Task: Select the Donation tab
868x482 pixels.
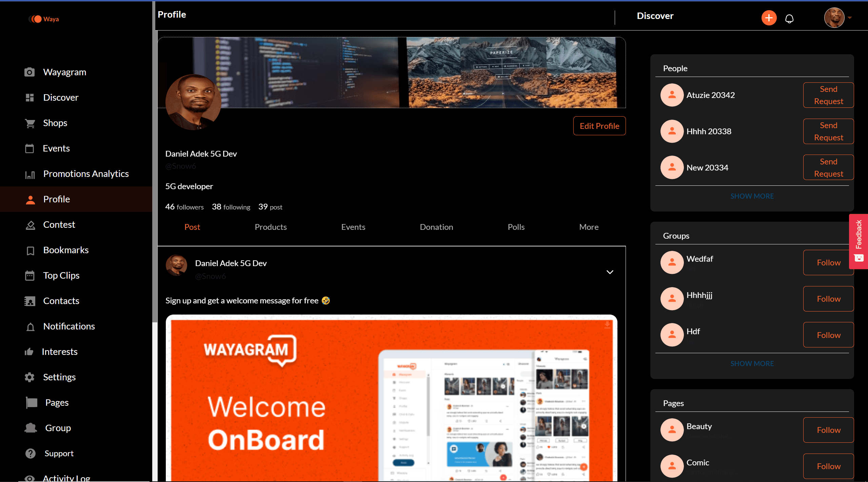Action: tap(436, 227)
